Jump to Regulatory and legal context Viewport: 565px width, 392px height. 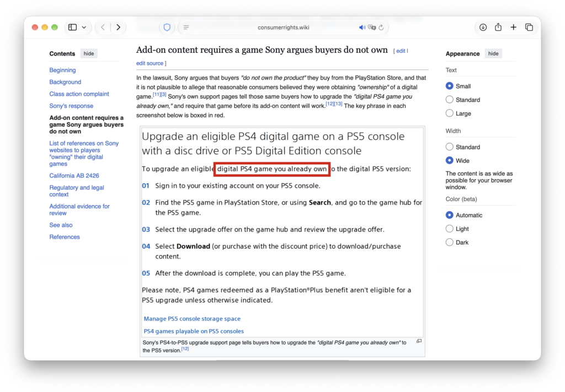(x=76, y=191)
